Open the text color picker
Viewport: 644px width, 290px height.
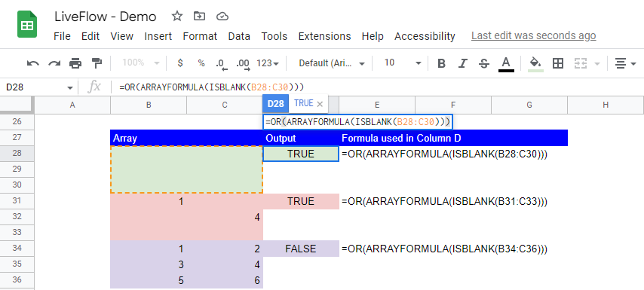506,63
